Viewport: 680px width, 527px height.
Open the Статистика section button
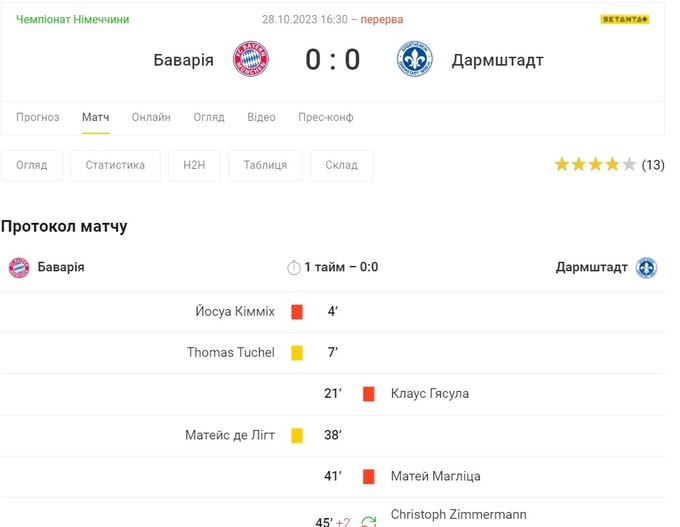pos(115,165)
